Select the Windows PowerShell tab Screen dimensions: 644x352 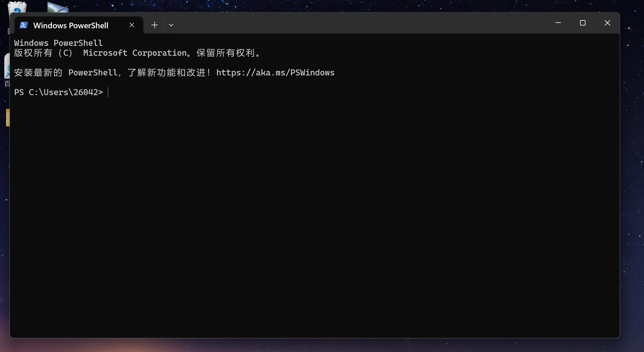(x=79, y=25)
